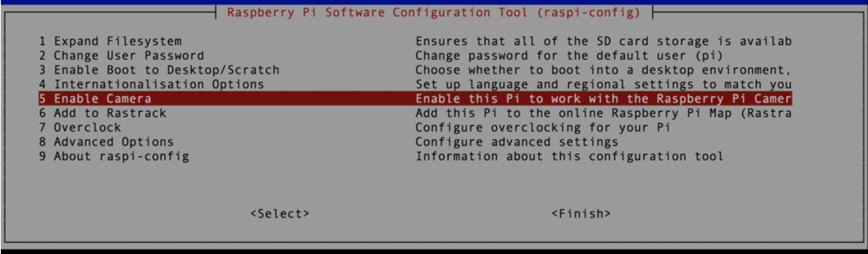Open Enable Boot to Desktop/Scratch entry

(x=159, y=70)
